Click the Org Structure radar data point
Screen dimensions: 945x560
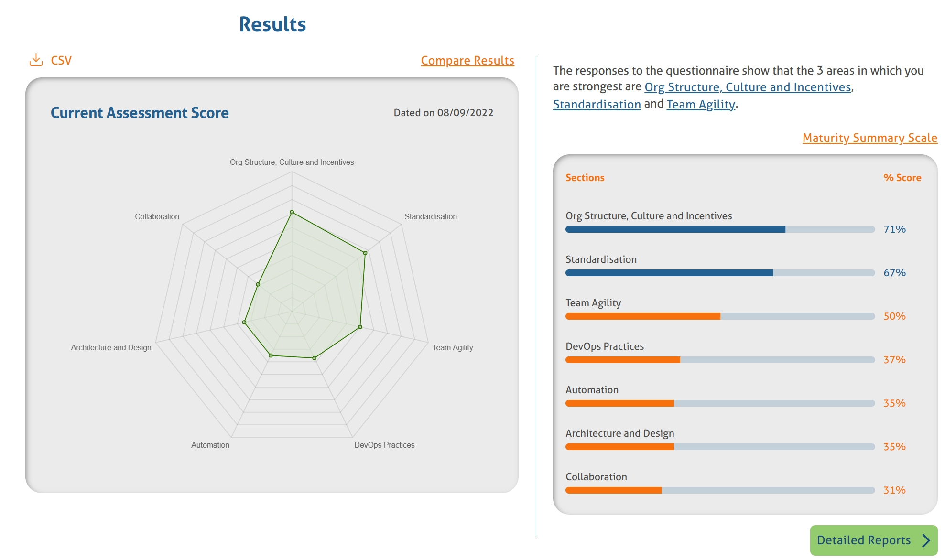coord(292,212)
